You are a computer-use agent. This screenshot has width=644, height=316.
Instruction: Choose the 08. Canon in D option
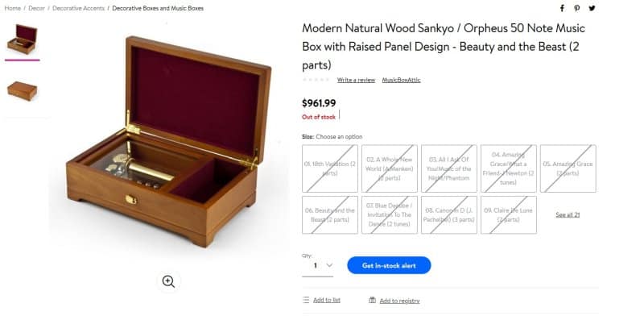pyautogui.click(x=449, y=214)
